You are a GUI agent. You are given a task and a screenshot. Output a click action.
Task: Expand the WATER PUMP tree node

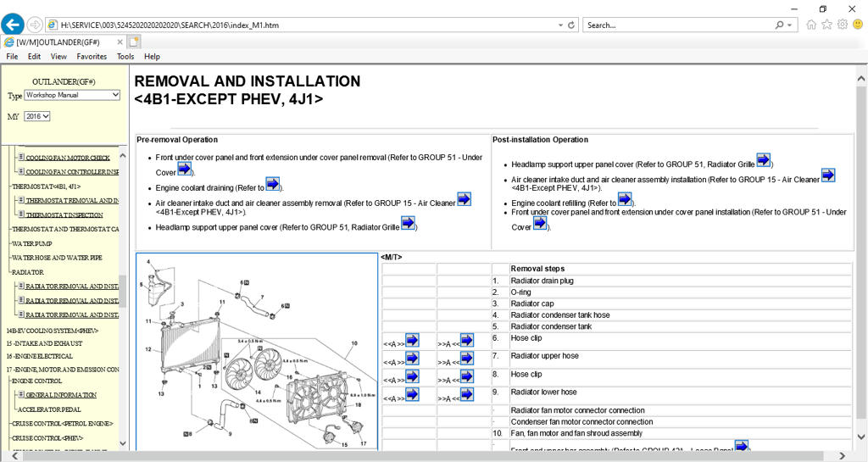32,243
